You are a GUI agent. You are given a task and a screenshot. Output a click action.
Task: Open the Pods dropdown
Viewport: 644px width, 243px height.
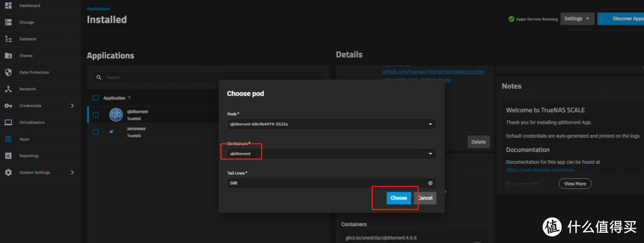tap(332, 124)
